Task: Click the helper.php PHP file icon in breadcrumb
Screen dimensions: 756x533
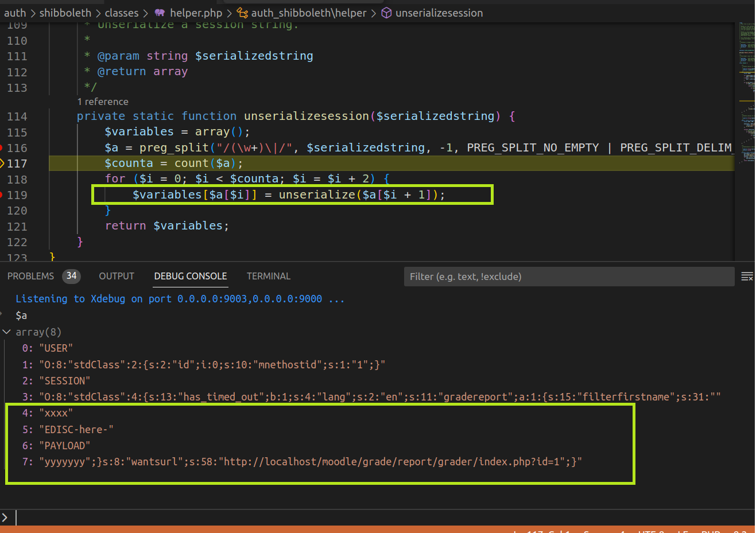Action: click(160, 13)
